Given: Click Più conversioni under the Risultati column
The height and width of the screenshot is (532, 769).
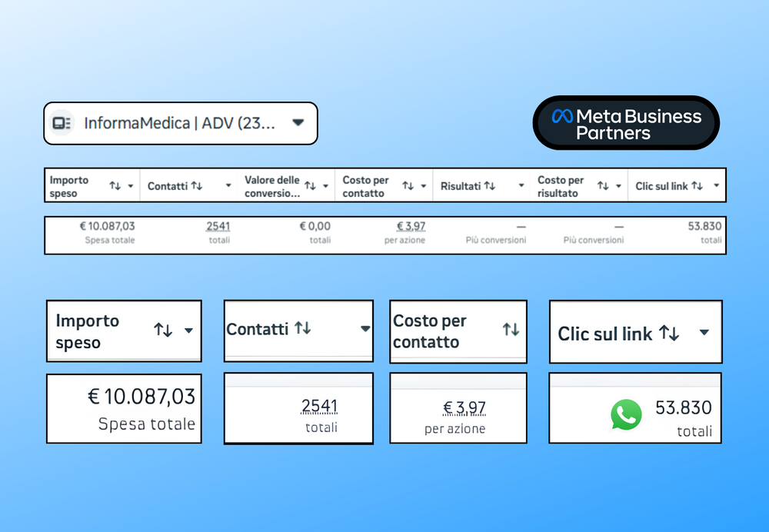Looking at the screenshot, I should 496,240.
